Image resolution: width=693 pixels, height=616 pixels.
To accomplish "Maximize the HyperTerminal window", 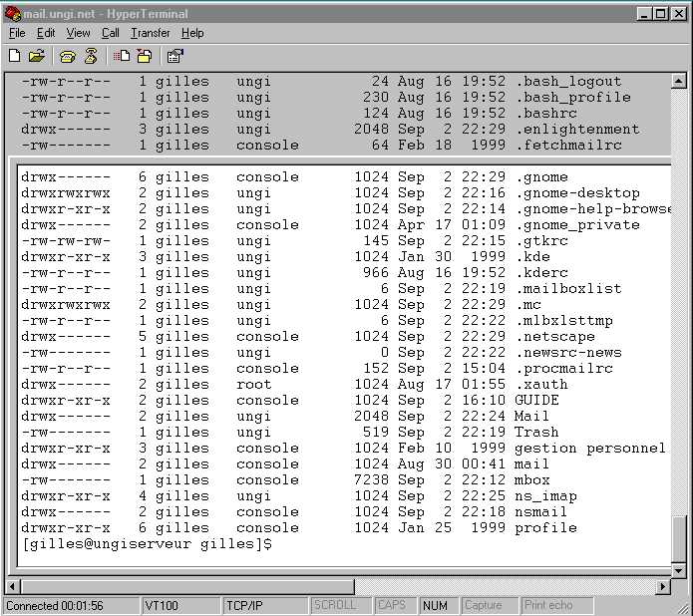I will (661, 14).
